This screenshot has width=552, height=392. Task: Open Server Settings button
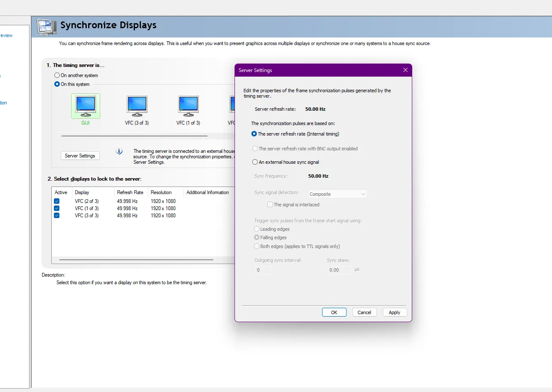(80, 156)
